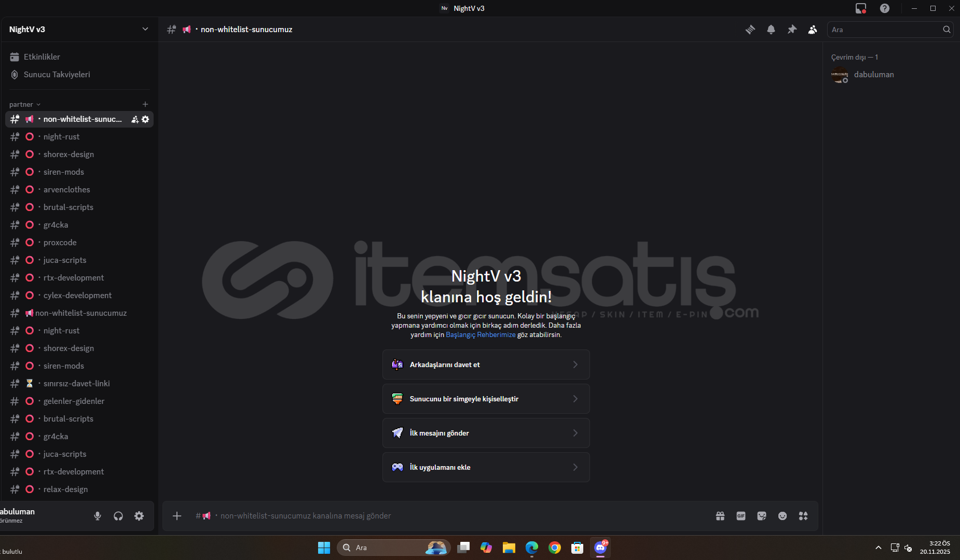Deafen audio with the headphones icon
Screen dimensions: 960x560
click(118, 516)
